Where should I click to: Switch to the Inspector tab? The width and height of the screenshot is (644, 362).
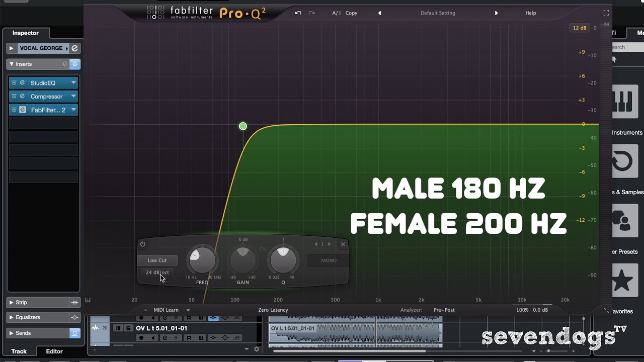pos(26,33)
